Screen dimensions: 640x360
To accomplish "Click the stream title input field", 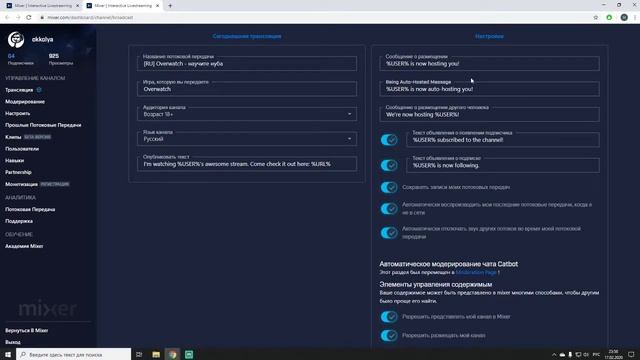I will pyautogui.click(x=247, y=63).
